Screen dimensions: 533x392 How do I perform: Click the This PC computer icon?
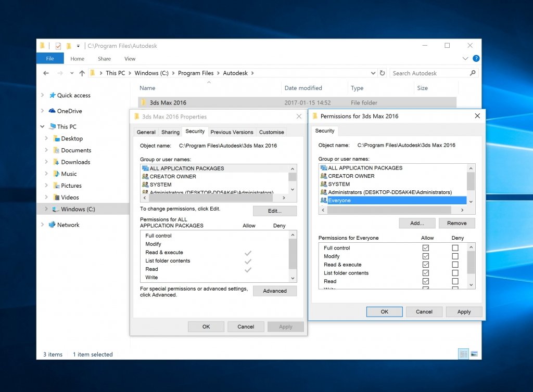pos(53,126)
